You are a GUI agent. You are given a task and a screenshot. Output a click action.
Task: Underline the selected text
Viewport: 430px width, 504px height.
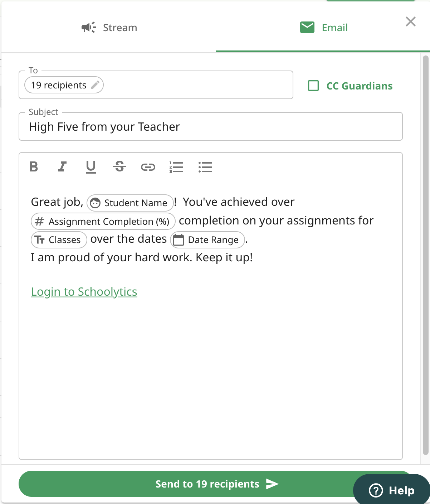pos(91,166)
